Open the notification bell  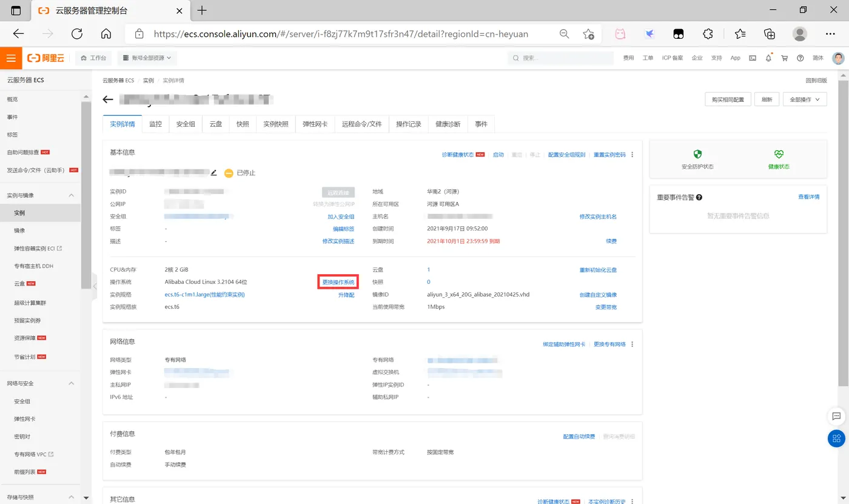point(768,58)
